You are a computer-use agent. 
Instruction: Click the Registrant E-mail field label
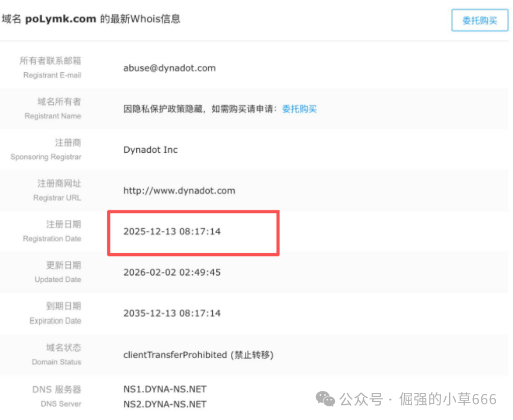pos(52,75)
